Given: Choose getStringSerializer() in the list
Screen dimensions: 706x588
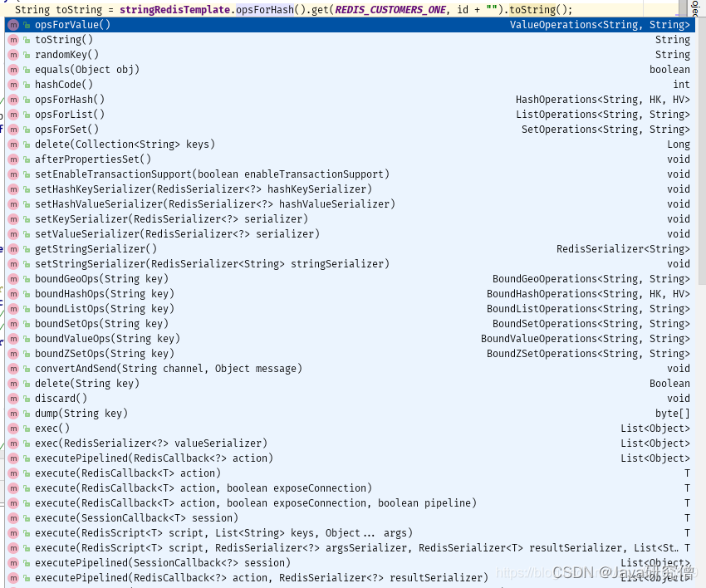Looking at the screenshot, I should [350, 248].
